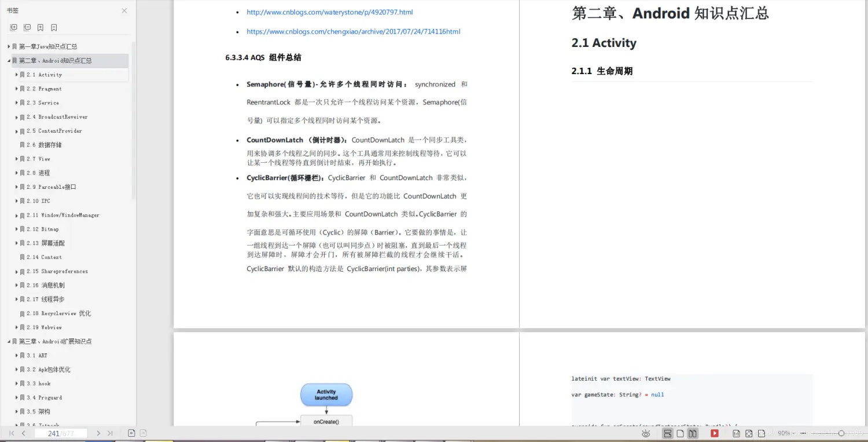Expand 2.5 ContentProvider bookmark
Screen dimensions: 868x442
(16, 131)
